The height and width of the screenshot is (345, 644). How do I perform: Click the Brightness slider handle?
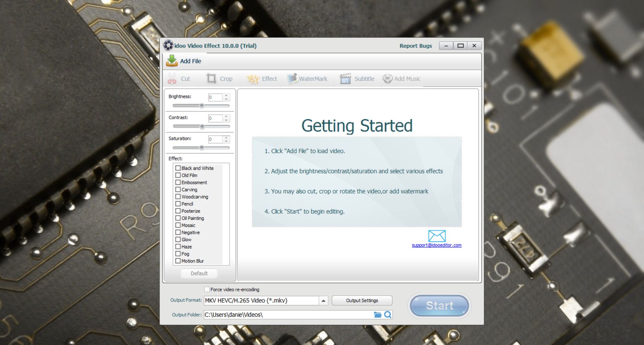coord(202,106)
